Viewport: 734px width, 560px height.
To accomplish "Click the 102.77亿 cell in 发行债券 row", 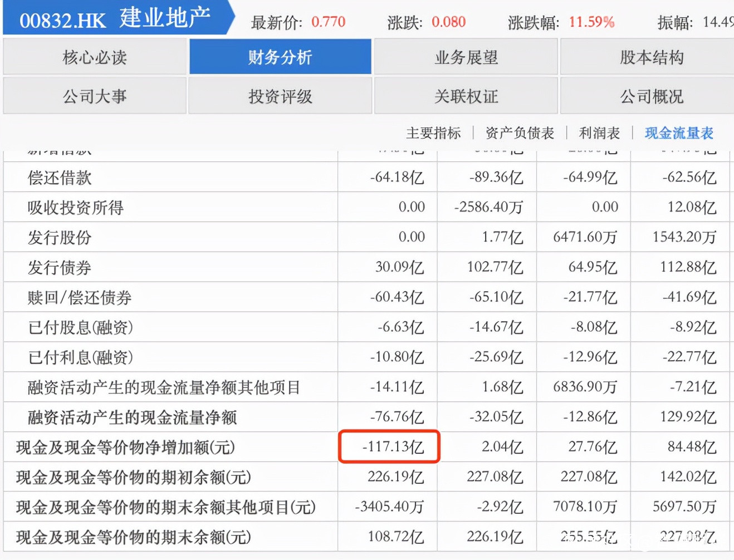I will coord(495,268).
